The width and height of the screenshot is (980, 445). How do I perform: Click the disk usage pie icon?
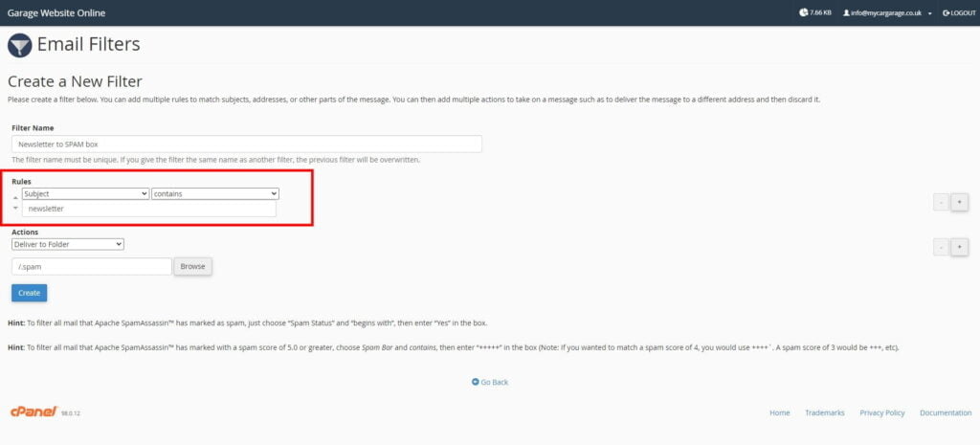803,12
